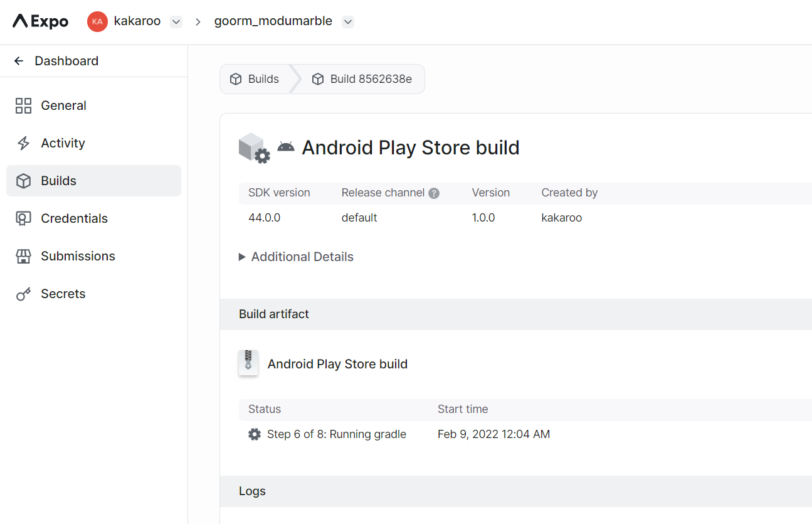Click the Version column header
This screenshot has width=812, height=524.
(x=491, y=193)
